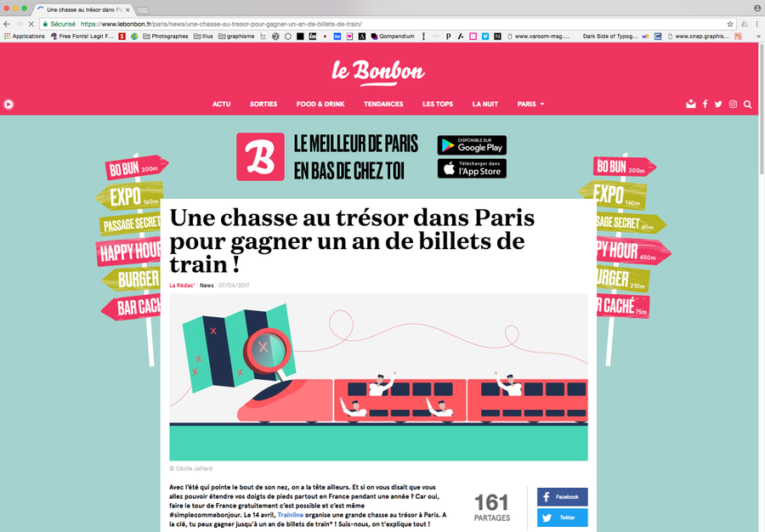This screenshot has height=532, width=765.
Task: Click the le Bonbon logo
Action: click(x=378, y=71)
